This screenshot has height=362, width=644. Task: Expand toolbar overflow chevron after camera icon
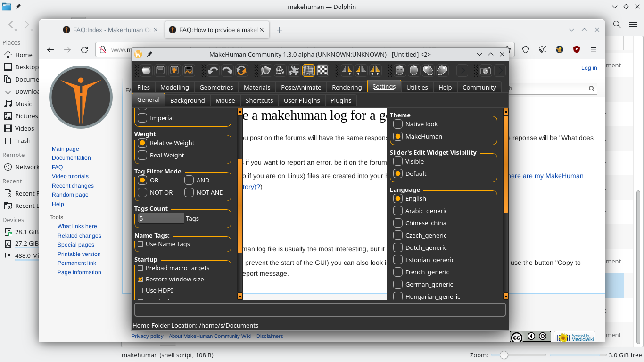500,70
